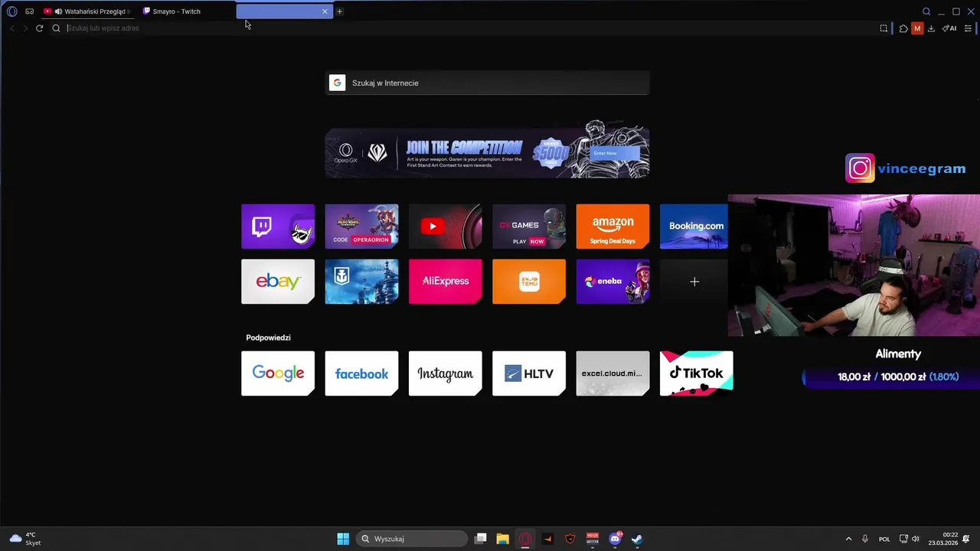Screen dimensions: 980x551
Task: Open the Facebook suggestion tile
Action: pyautogui.click(x=361, y=373)
